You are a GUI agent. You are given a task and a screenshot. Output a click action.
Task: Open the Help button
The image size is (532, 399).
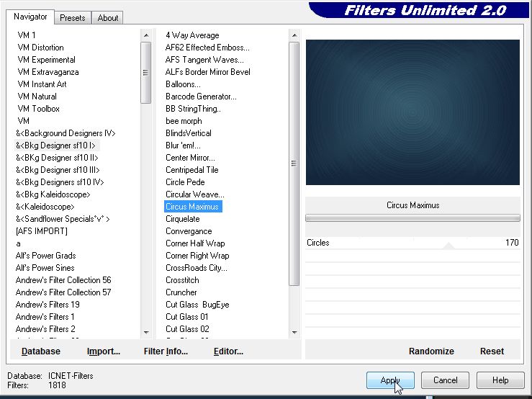(x=500, y=380)
